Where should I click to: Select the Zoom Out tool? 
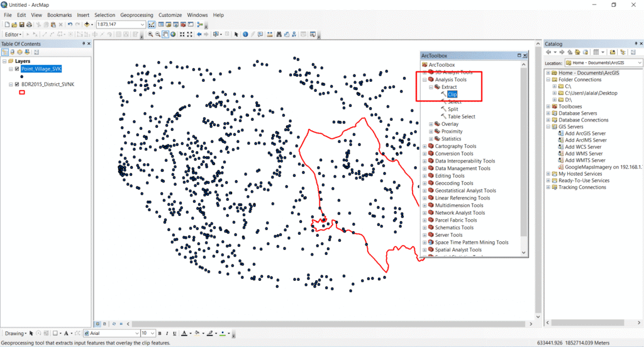[x=158, y=35]
